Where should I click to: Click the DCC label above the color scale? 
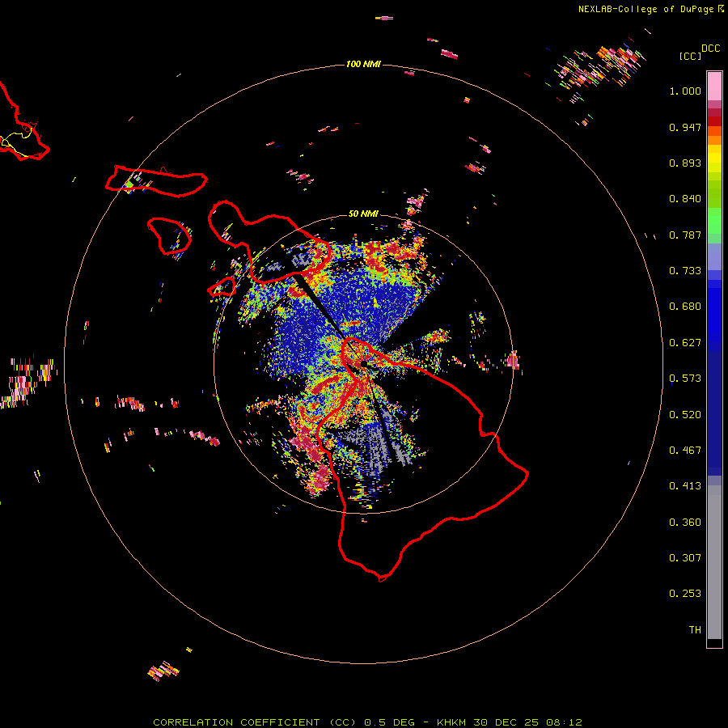[710, 49]
